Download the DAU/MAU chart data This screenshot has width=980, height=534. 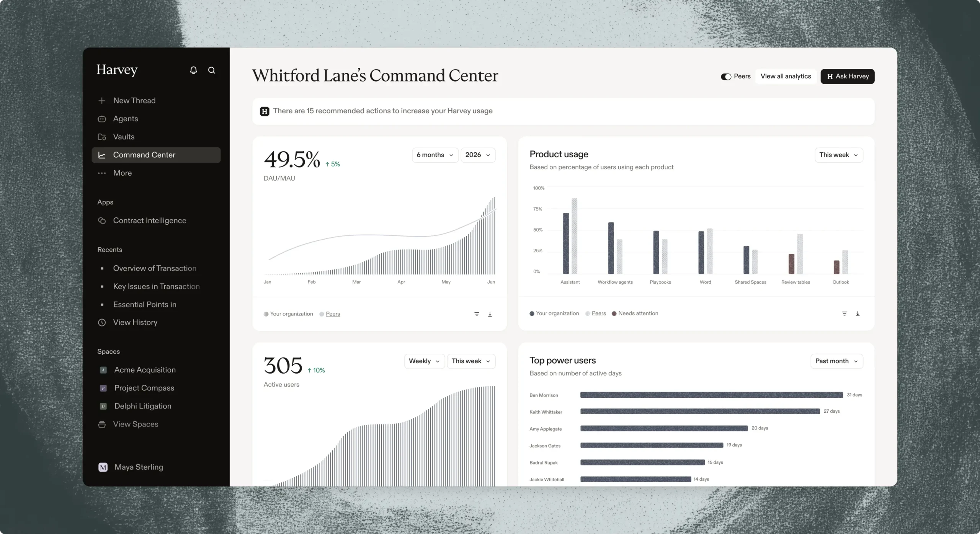coord(490,314)
